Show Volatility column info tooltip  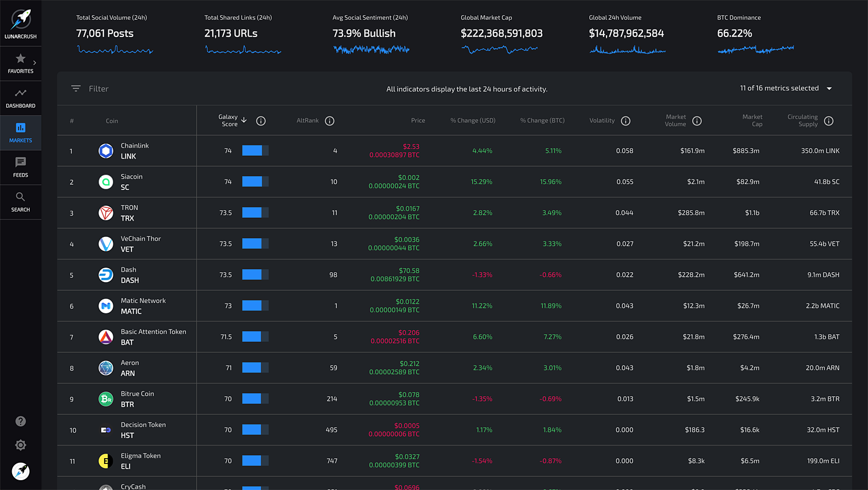[x=626, y=121]
